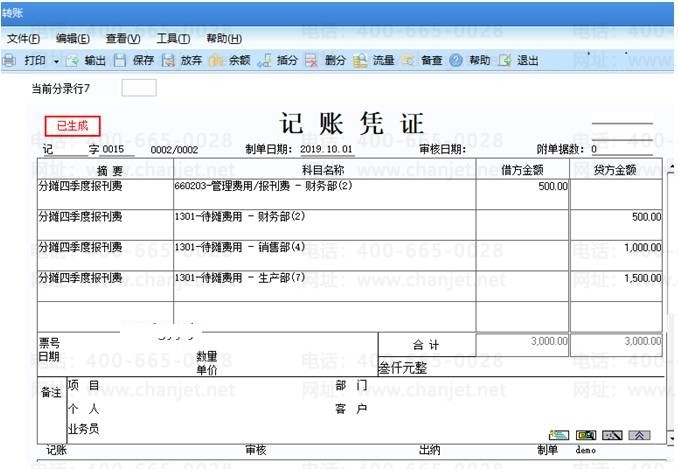Check account balance via 余额
The image size is (678, 469).
pos(230,61)
